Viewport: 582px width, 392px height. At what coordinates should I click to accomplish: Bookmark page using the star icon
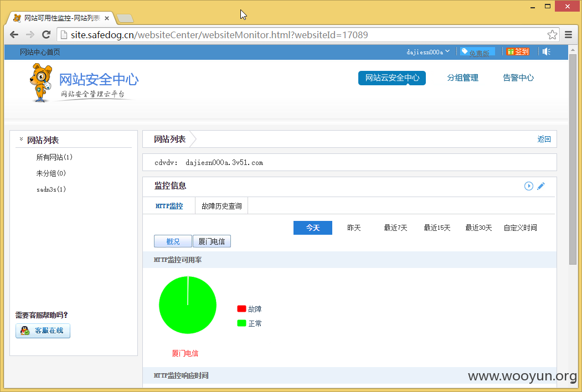[552, 34]
